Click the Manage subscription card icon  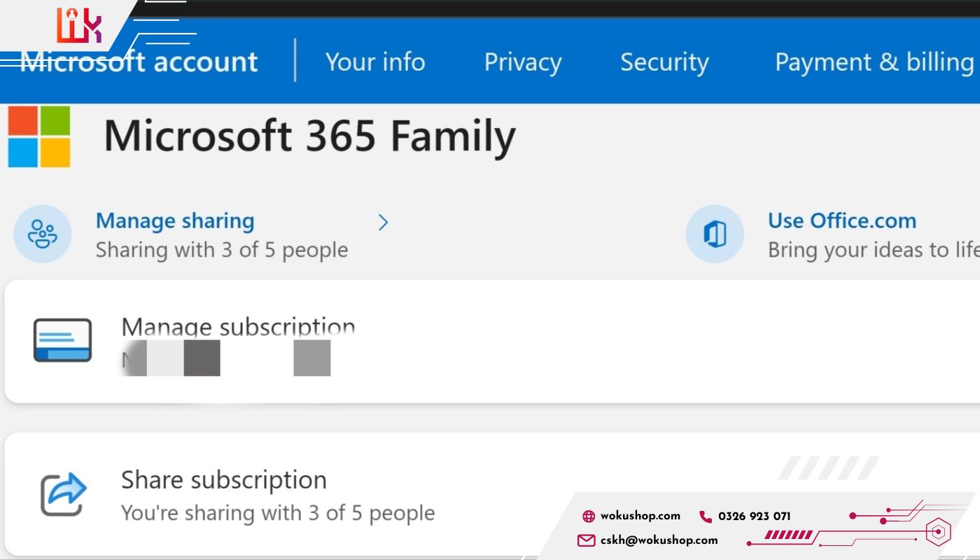62,340
